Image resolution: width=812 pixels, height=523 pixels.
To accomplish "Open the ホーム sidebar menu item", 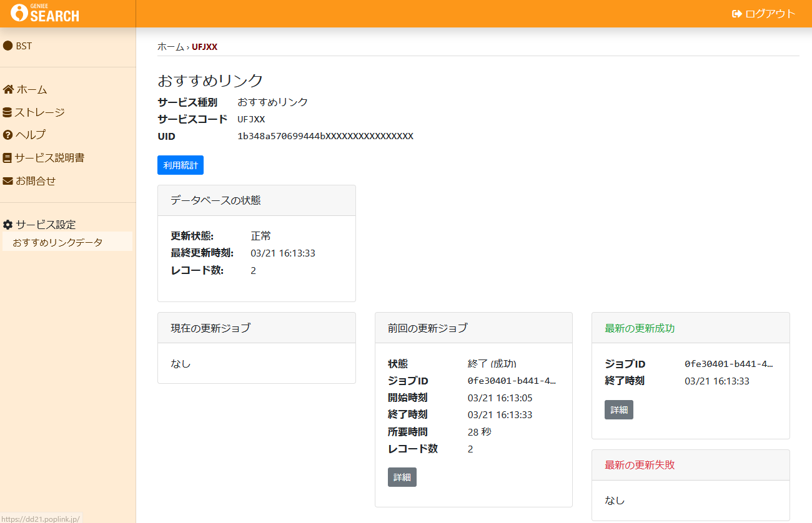I will (26, 89).
